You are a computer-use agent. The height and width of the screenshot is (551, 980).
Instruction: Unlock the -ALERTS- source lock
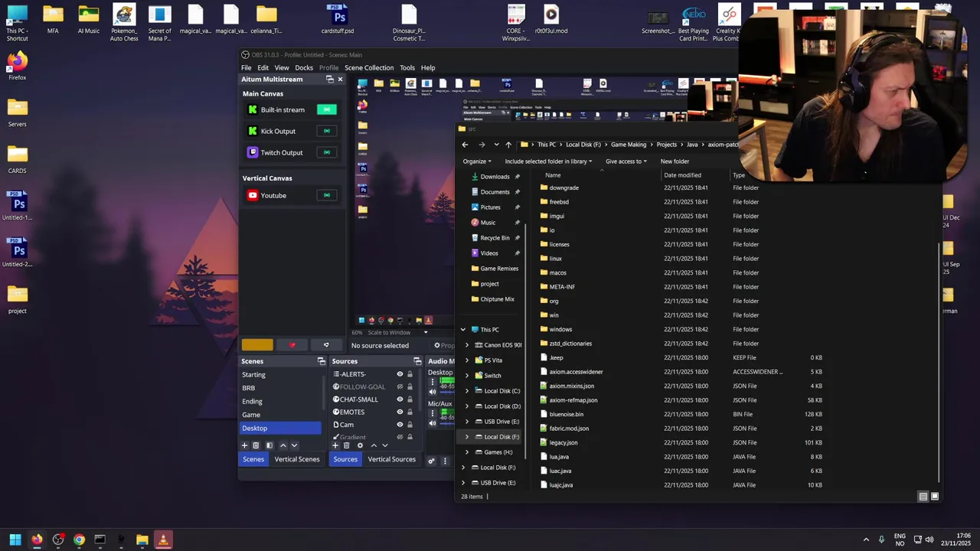tap(410, 374)
